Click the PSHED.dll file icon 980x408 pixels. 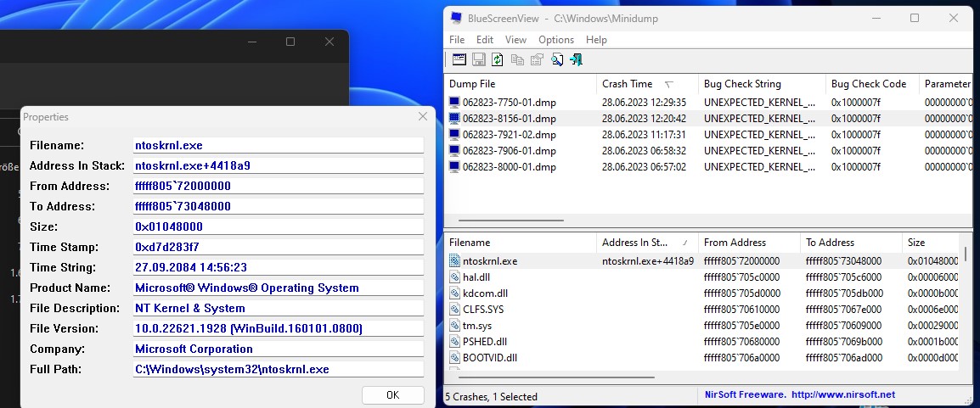click(x=454, y=342)
